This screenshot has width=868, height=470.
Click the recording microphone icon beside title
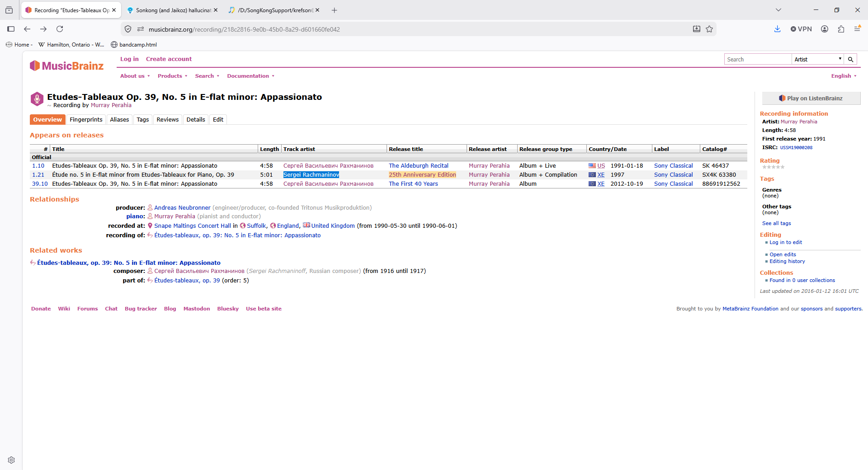point(37,99)
